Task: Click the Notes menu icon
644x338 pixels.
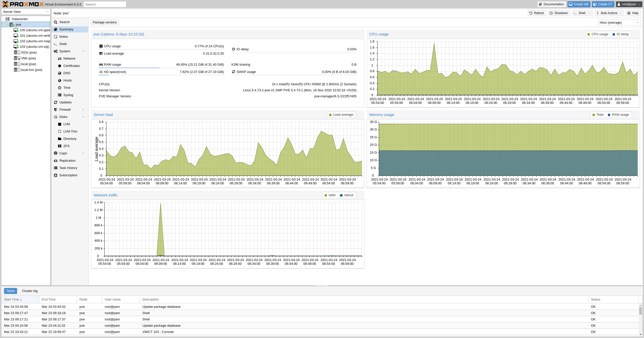Action: tap(56, 37)
